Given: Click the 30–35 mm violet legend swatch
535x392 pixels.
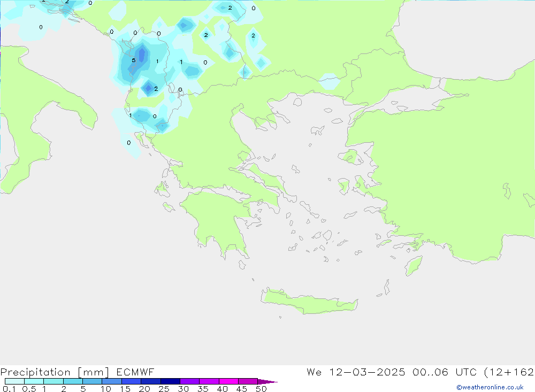Looking at the screenshot, I should [x=189, y=381].
